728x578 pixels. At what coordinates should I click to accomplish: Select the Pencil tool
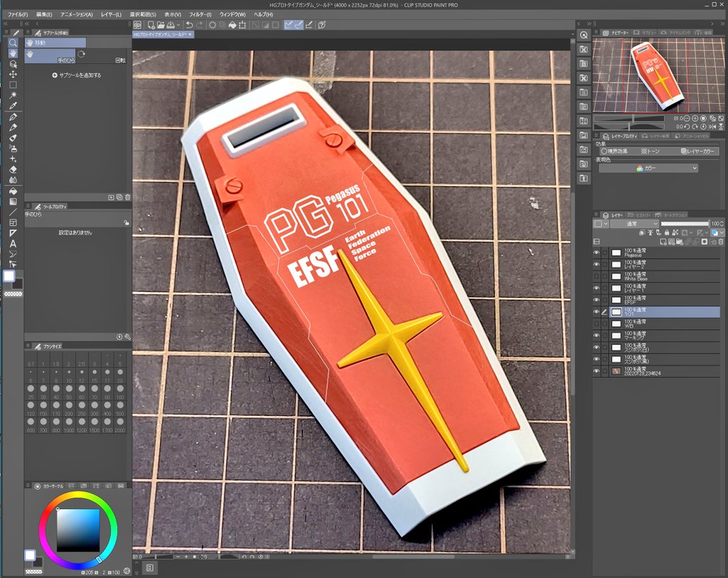(13, 127)
